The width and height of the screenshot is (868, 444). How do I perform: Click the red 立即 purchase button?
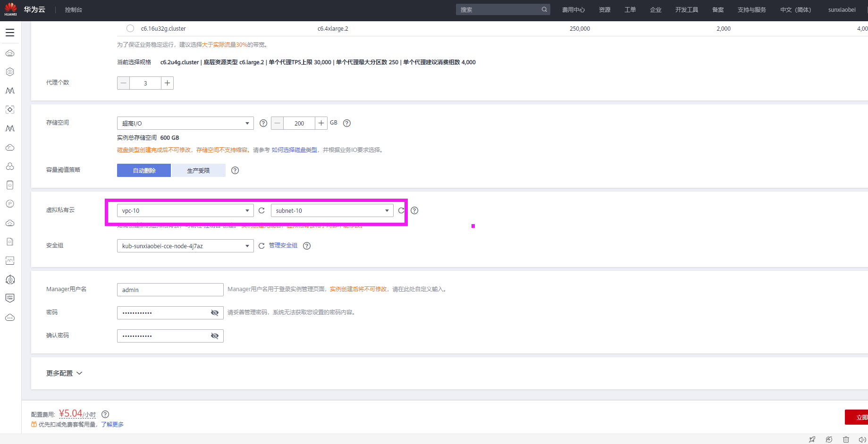[856, 417]
